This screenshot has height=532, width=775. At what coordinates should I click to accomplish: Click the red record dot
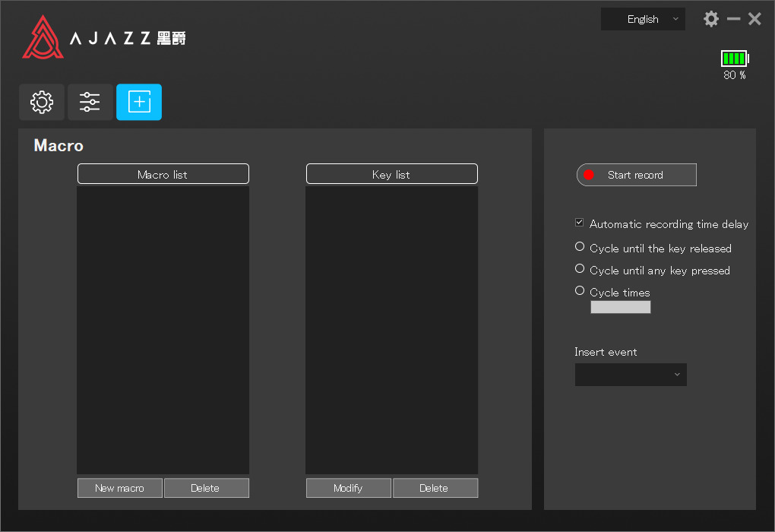pyautogui.click(x=588, y=175)
